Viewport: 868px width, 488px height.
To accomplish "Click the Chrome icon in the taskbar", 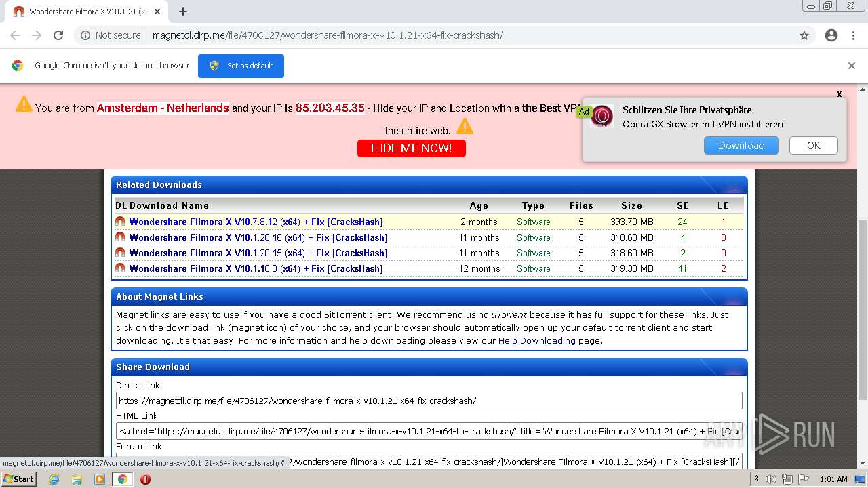I will (x=123, y=479).
